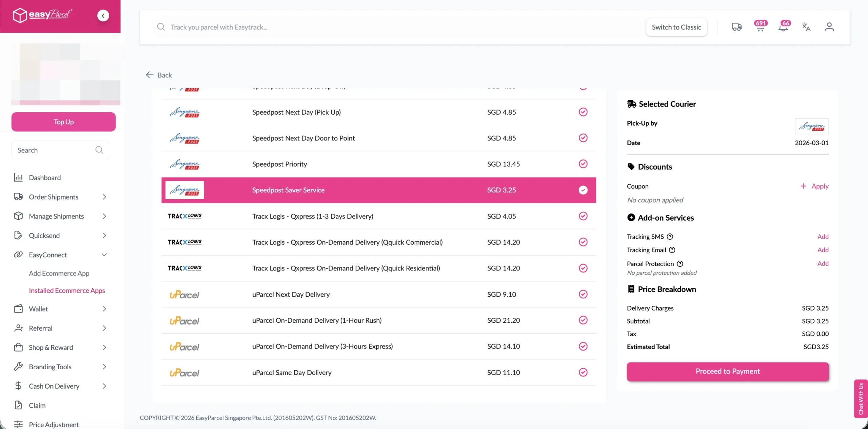This screenshot has height=429, width=868.
Task: Collapse the sidebar with the arrow button
Action: [x=103, y=16]
